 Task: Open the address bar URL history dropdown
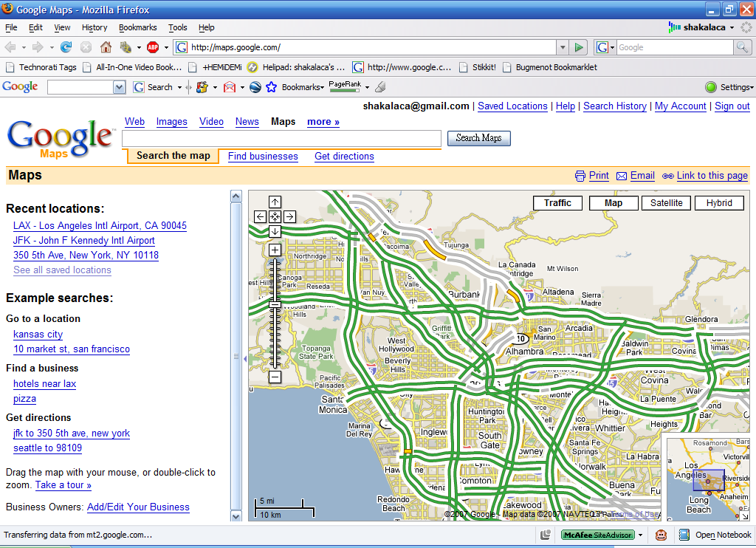pyautogui.click(x=563, y=47)
